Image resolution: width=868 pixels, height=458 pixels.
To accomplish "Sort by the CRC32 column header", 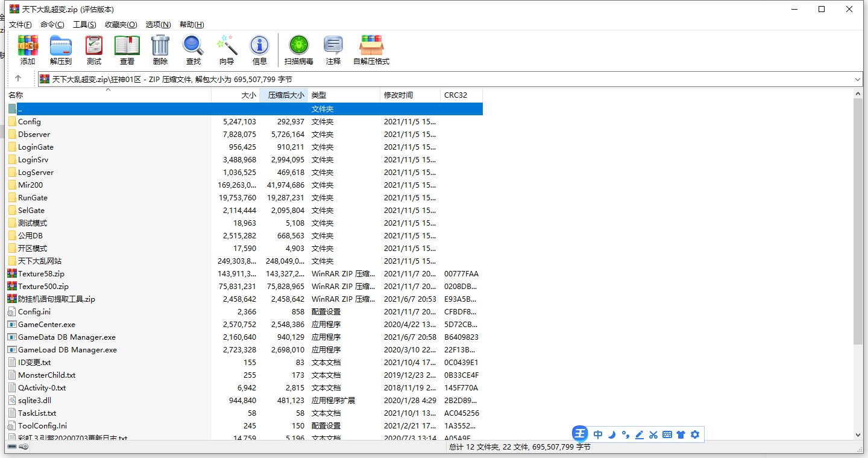I will click(461, 95).
